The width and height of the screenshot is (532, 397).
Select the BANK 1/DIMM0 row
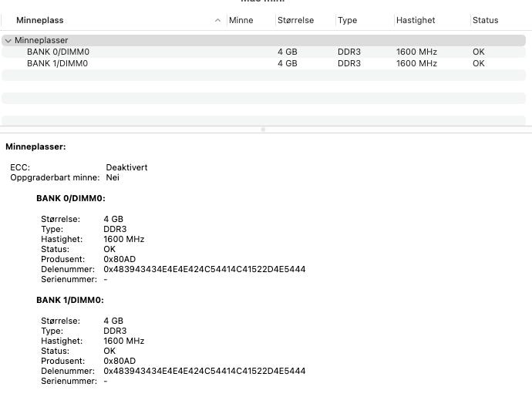coord(264,63)
